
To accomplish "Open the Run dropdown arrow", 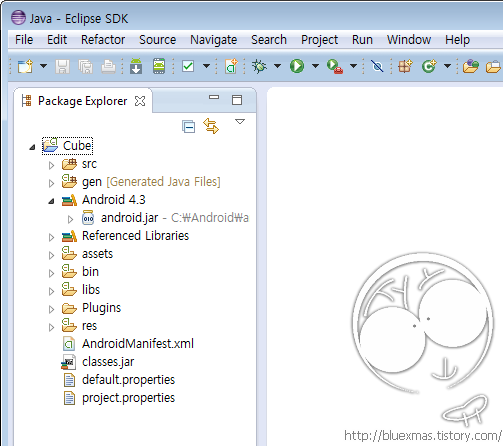I will [x=315, y=66].
